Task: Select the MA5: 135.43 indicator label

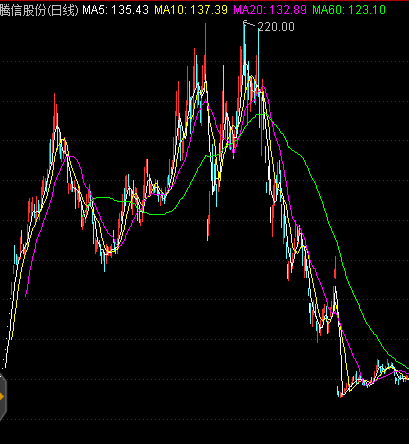Action: [x=115, y=10]
